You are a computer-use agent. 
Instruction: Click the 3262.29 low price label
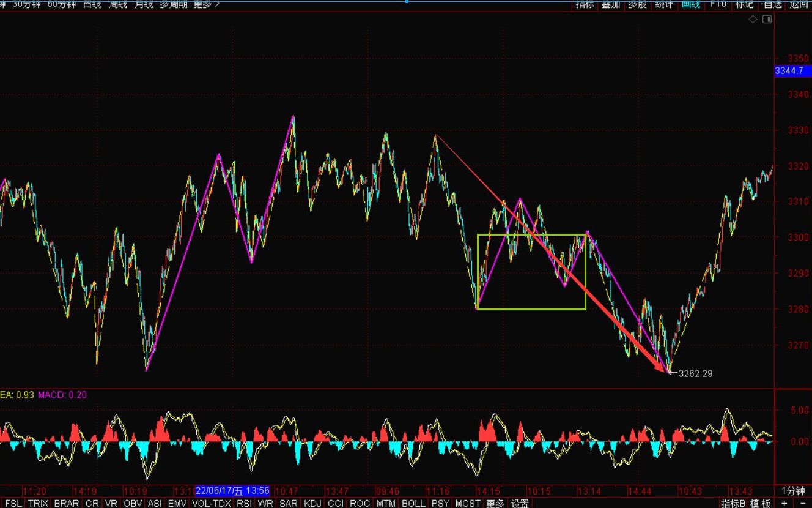coord(695,373)
